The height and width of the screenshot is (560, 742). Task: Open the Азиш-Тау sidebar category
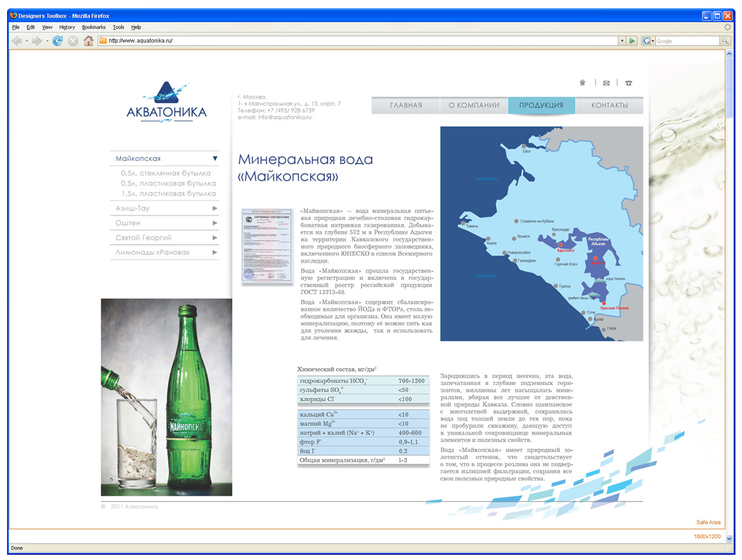coord(132,209)
